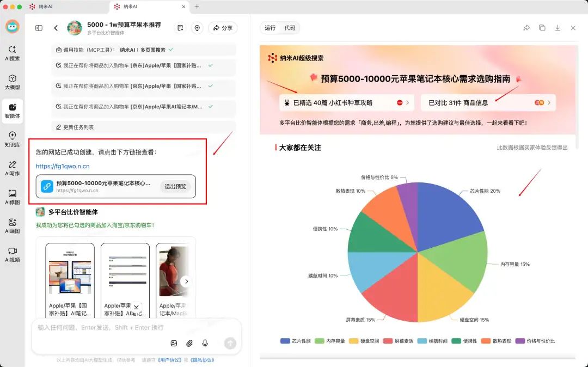Switch to the 代码 tab
Screen dimensions: 588x367
pos(290,28)
